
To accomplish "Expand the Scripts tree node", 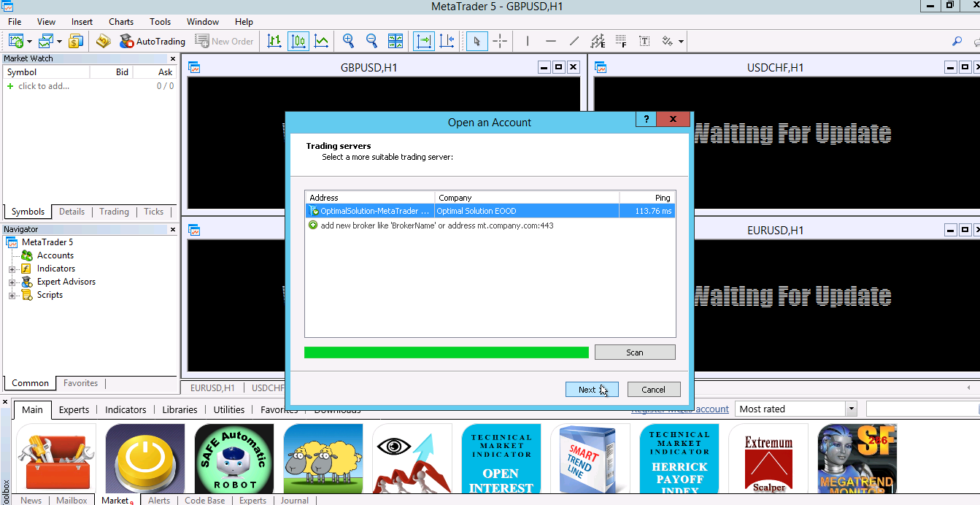I will coord(12,296).
